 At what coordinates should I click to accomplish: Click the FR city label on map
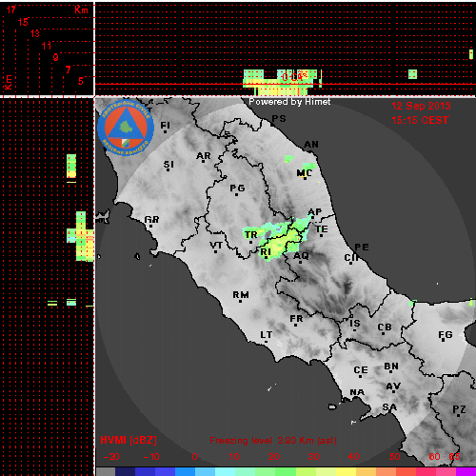pyautogui.click(x=296, y=319)
